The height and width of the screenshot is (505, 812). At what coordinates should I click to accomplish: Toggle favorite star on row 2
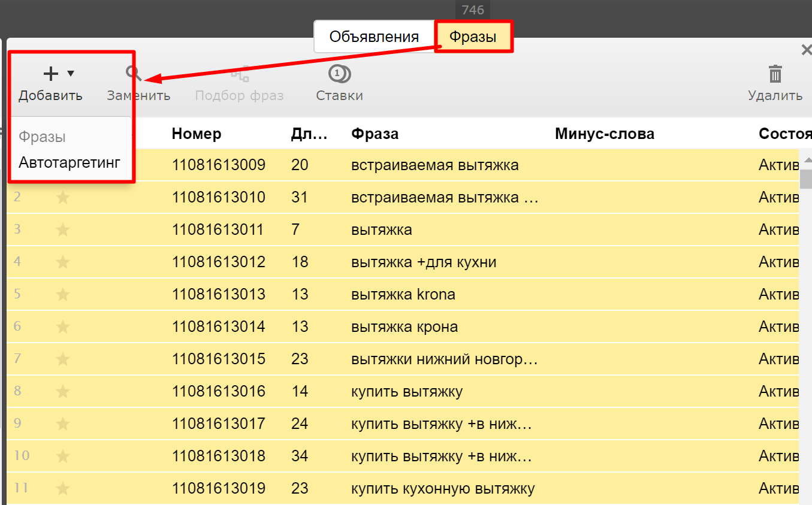tap(63, 197)
